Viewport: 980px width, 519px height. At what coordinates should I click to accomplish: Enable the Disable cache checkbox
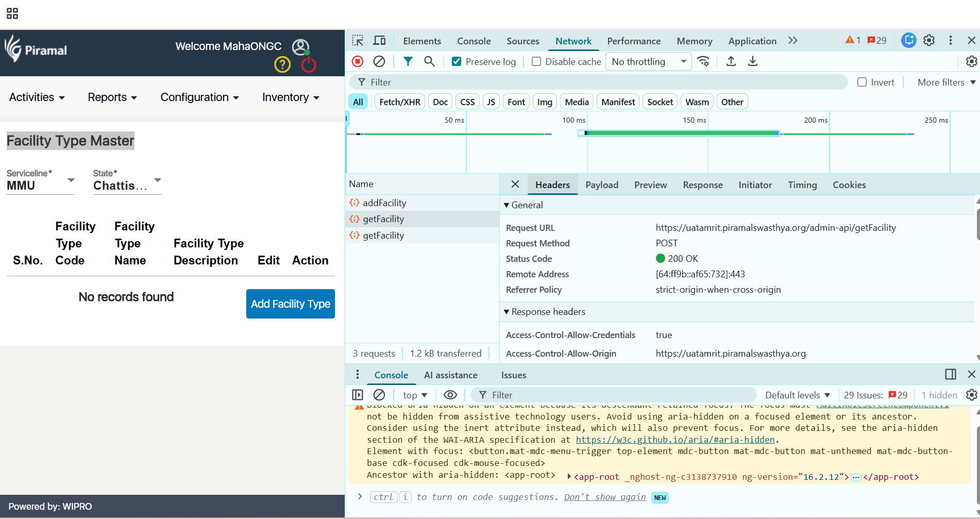pos(536,61)
